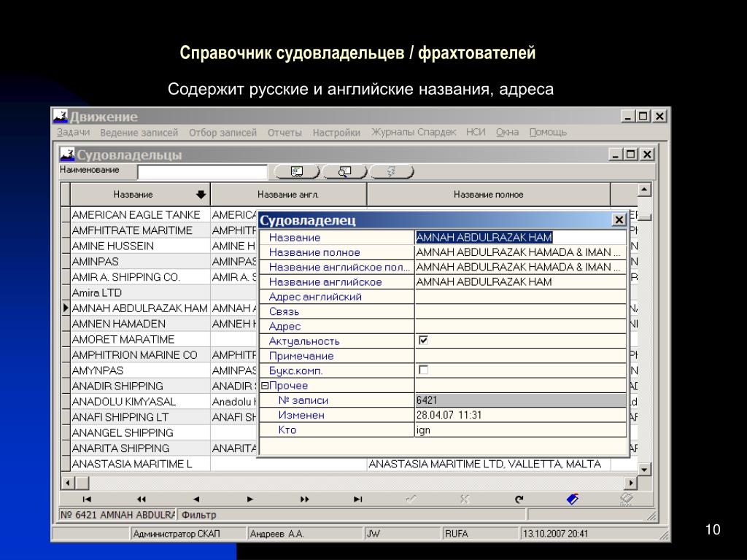Image resolution: width=747 pixels, height=560 pixels.
Task: Click the sort arrow in Название column header
Action: click(201, 194)
